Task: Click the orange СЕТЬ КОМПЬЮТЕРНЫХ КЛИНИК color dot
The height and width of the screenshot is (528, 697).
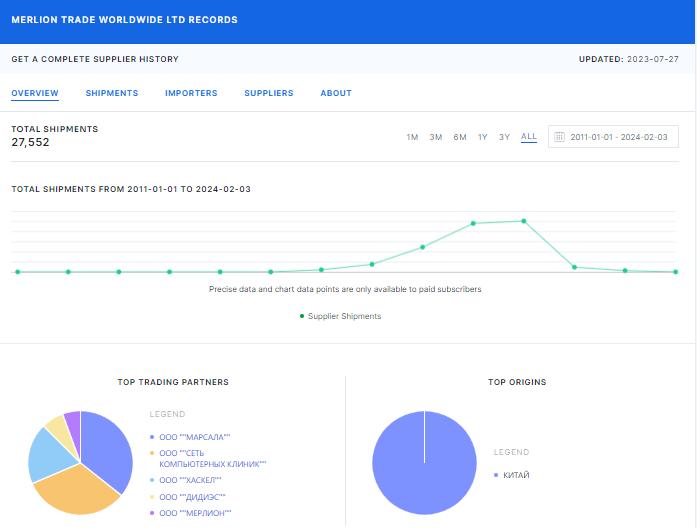Action: [152, 453]
